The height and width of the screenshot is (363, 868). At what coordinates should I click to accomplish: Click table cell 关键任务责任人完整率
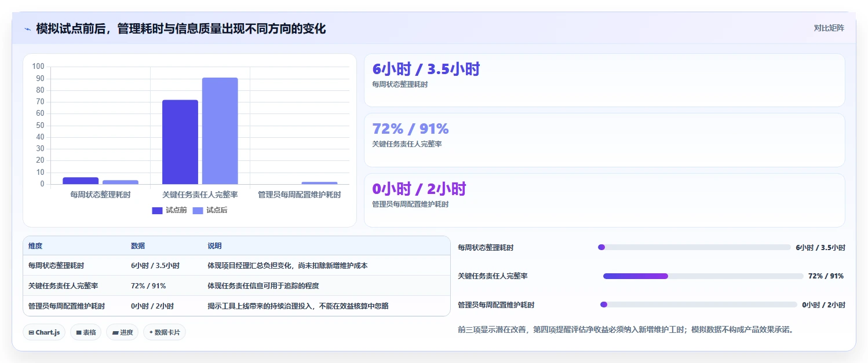pyautogui.click(x=63, y=286)
